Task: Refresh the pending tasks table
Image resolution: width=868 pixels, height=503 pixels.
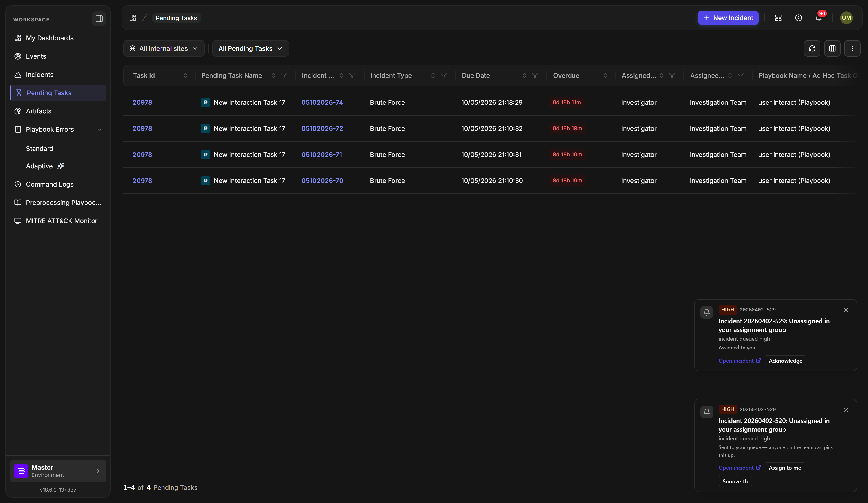Action: (812, 49)
